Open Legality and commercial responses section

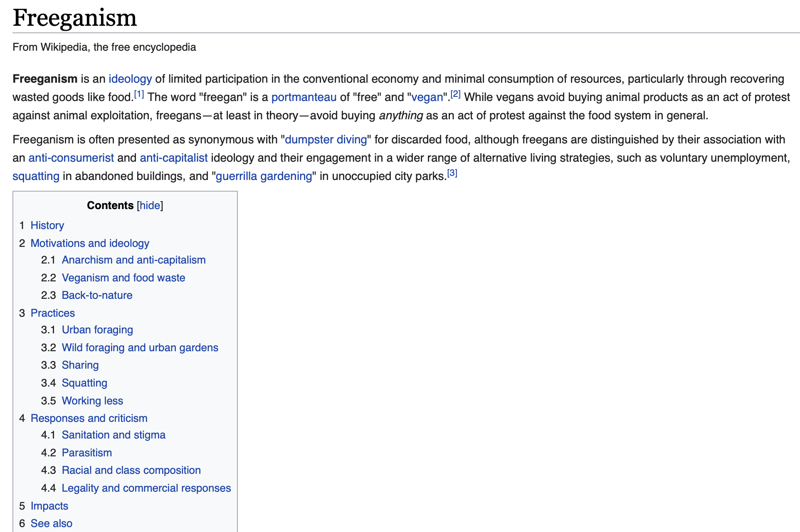point(146,488)
